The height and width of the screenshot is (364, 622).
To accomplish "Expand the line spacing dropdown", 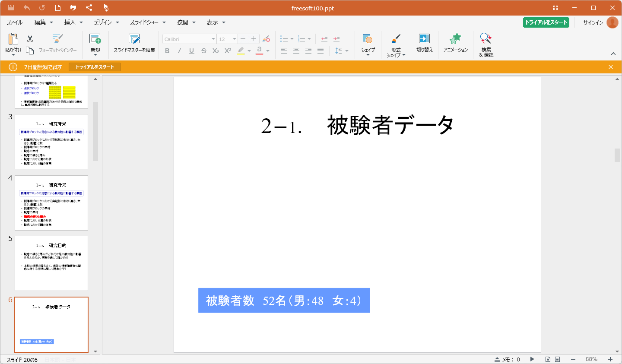I will [x=347, y=51].
